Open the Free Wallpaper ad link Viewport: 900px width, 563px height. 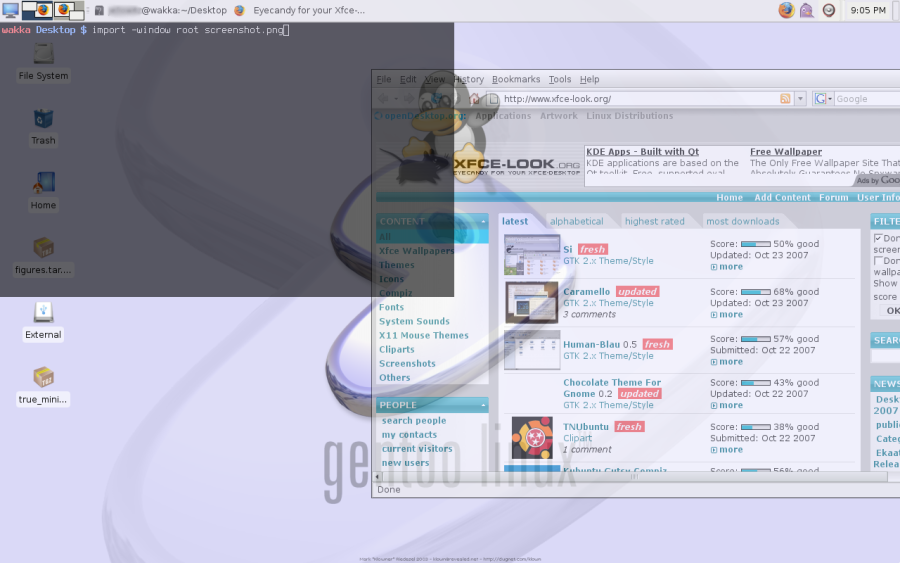tap(786, 152)
